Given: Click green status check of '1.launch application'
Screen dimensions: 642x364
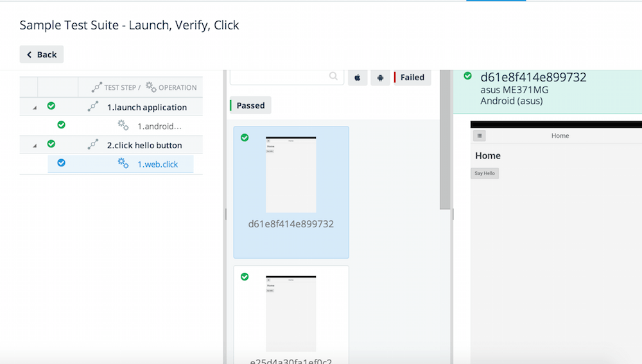Looking at the screenshot, I should tap(51, 106).
